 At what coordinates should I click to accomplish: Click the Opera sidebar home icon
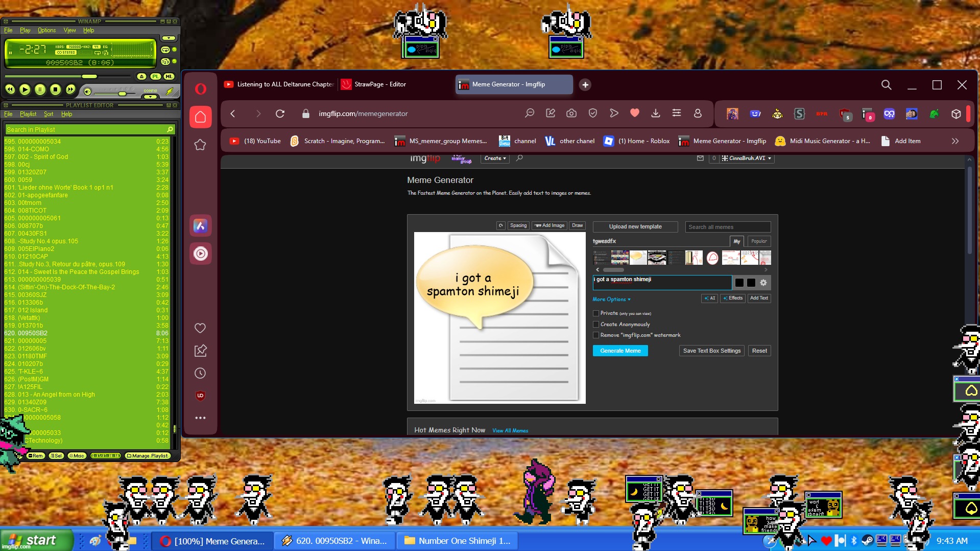201,117
